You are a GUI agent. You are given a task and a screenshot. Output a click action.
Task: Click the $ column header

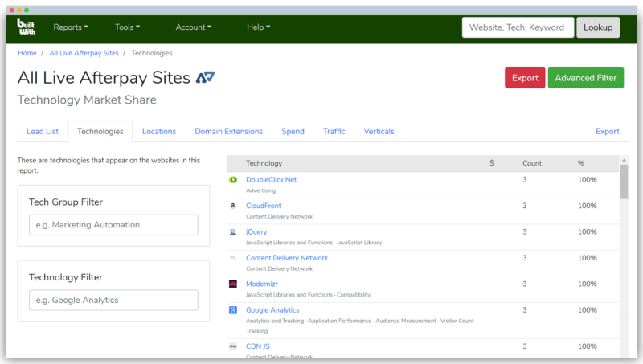(x=491, y=163)
